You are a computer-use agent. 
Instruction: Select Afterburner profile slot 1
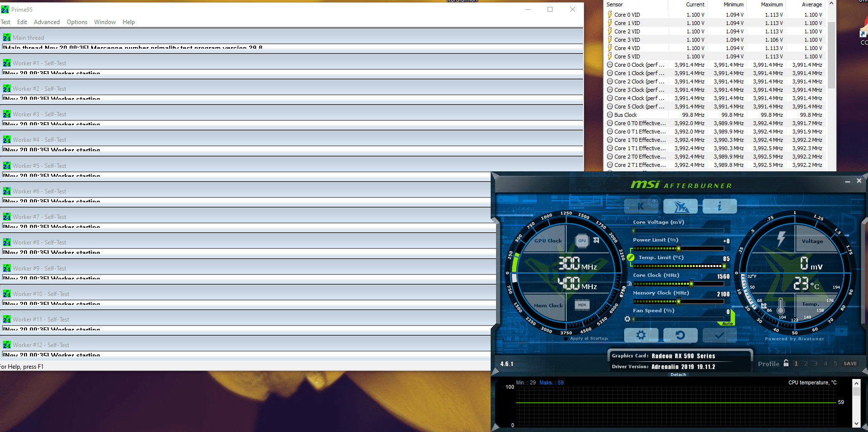(796, 364)
